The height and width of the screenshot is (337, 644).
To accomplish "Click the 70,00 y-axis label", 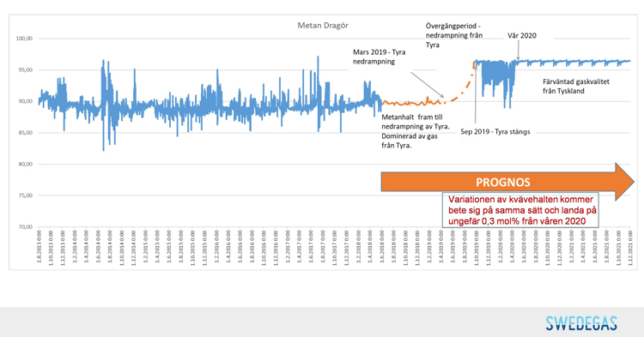I will [x=25, y=226].
